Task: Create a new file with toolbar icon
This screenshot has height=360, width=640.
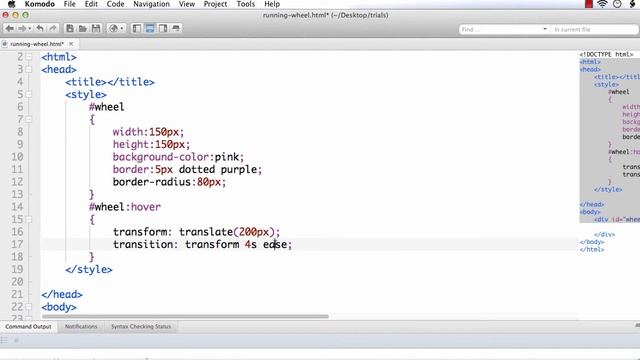Action: coord(70,29)
